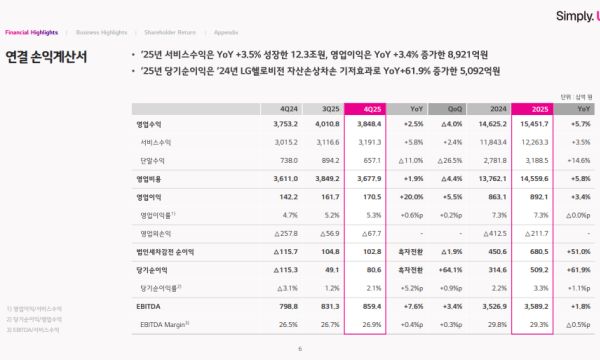Viewport: 600px width, 360px height.
Task: Click the page number 6
Action: point(300,349)
